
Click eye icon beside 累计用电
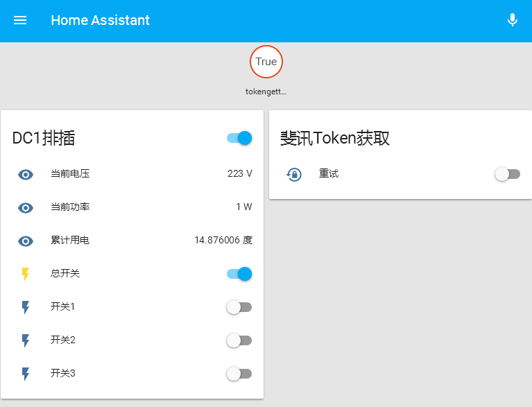click(x=26, y=241)
